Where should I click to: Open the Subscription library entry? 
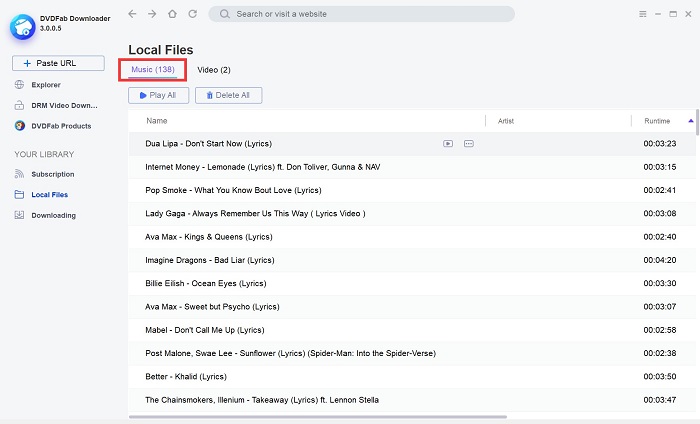coord(53,175)
